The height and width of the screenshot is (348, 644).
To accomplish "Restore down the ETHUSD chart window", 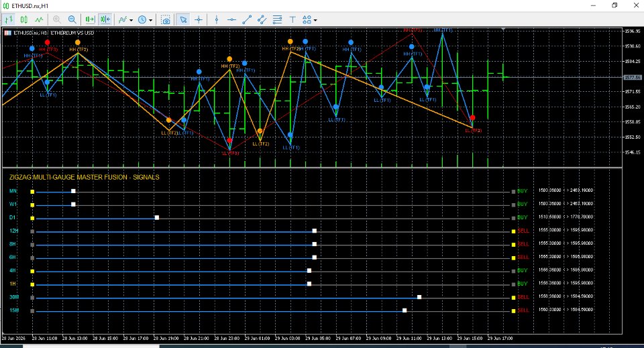I will point(614,5).
